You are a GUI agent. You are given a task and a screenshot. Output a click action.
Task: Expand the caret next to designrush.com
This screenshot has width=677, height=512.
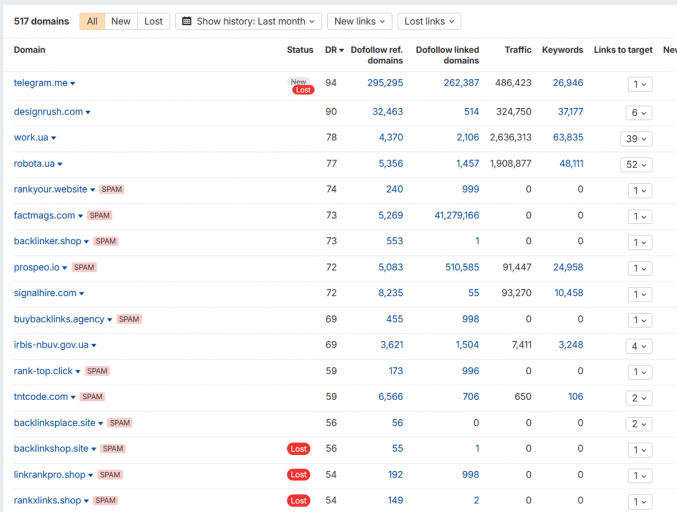tap(88, 112)
